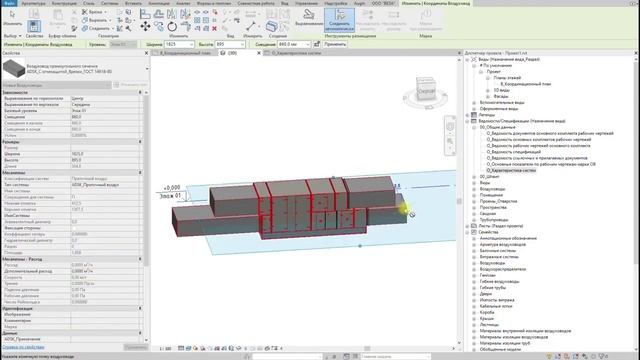640x360 pixels.
Task: Open the Архитектура ribbon tab
Action: 33,3
